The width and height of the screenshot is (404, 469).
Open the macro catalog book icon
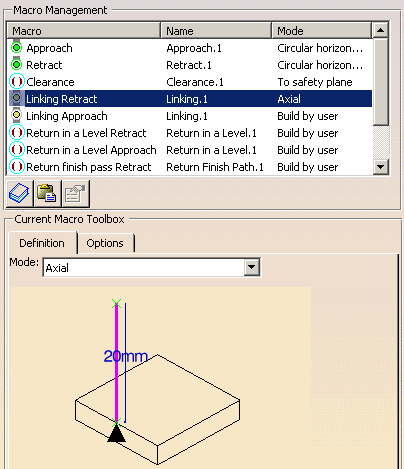(x=19, y=193)
